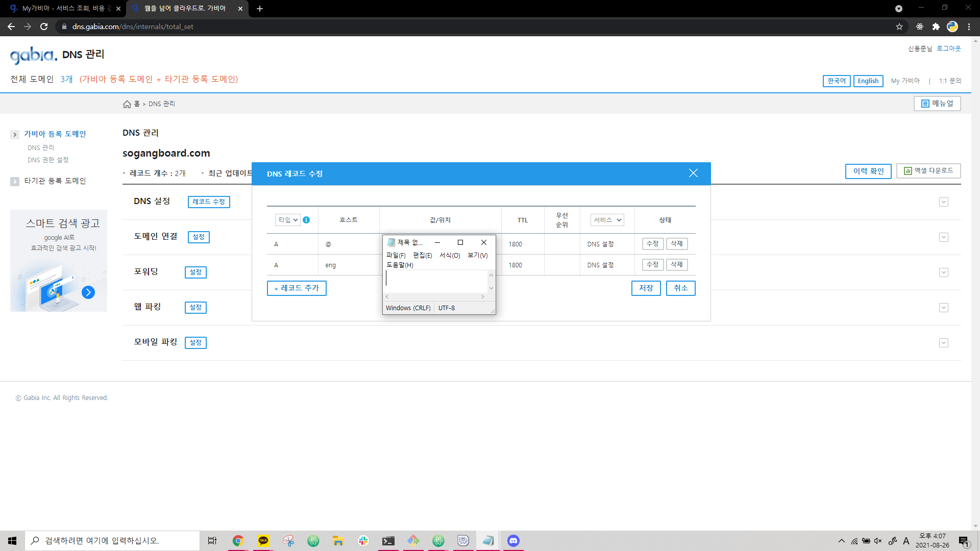Expand the DNS 설정 section chevron
The width and height of the screenshot is (980, 551).
pyautogui.click(x=943, y=202)
